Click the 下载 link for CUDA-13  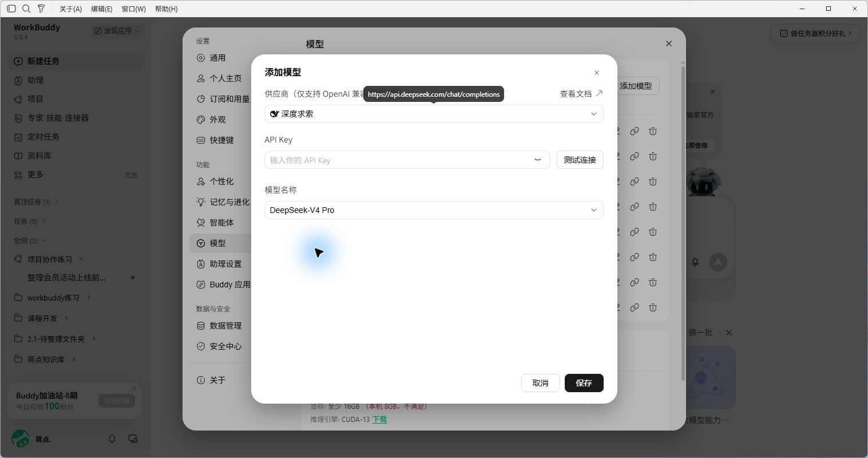click(379, 420)
